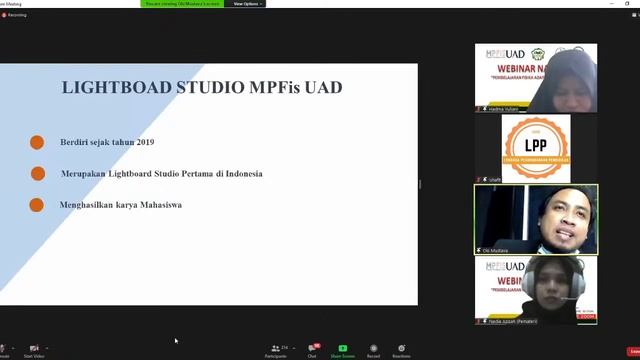The height and width of the screenshot is (360, 640).
Task: Click the green Share Screen button
Action: coord(342,351)
